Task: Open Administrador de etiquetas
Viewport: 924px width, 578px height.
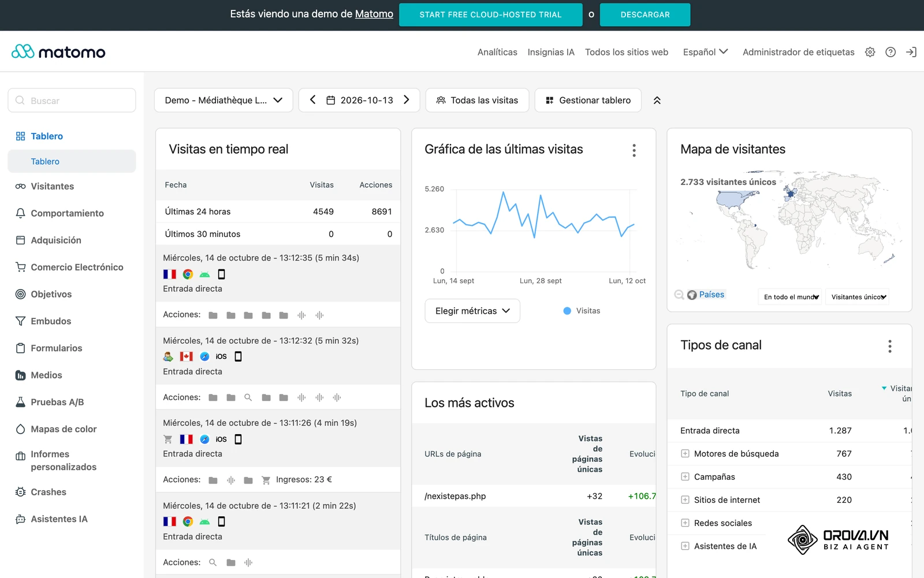Action: point(798,52)
